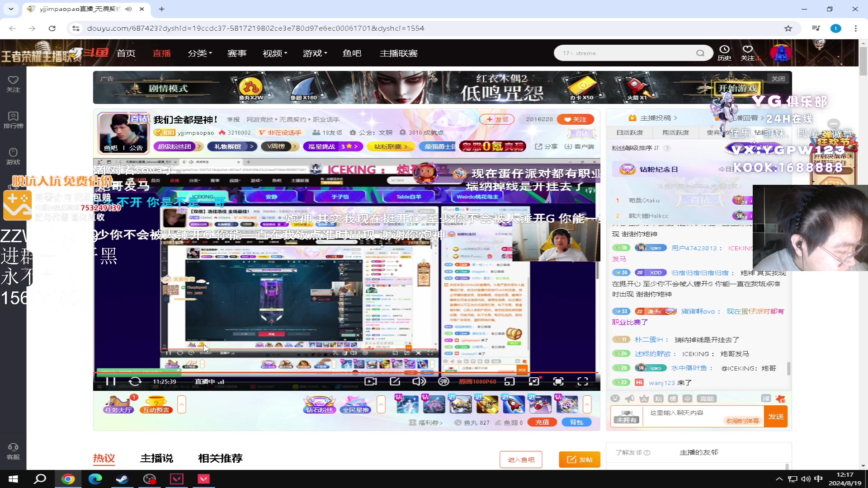Expand arrow next to 全民星推
Image resolution: width=868 pixels, height=488 pixels.
[381, 404]
